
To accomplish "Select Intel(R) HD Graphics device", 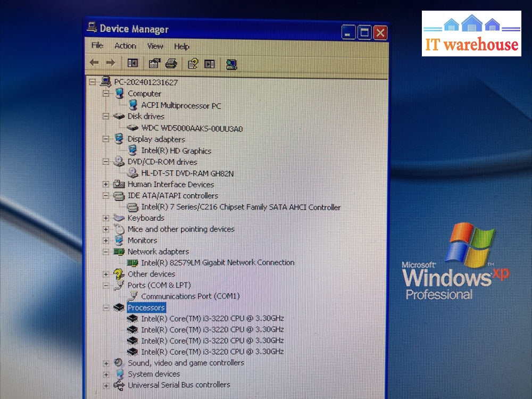I will point(176,151).
